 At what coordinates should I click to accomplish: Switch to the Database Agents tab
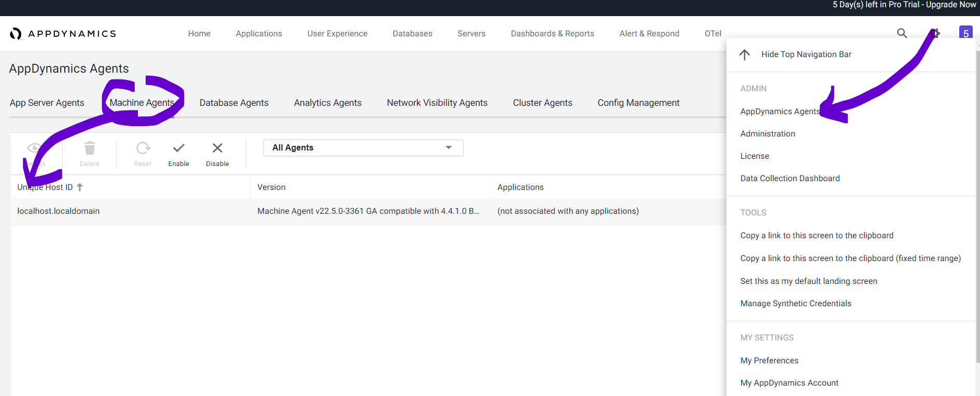coord(234,103)
